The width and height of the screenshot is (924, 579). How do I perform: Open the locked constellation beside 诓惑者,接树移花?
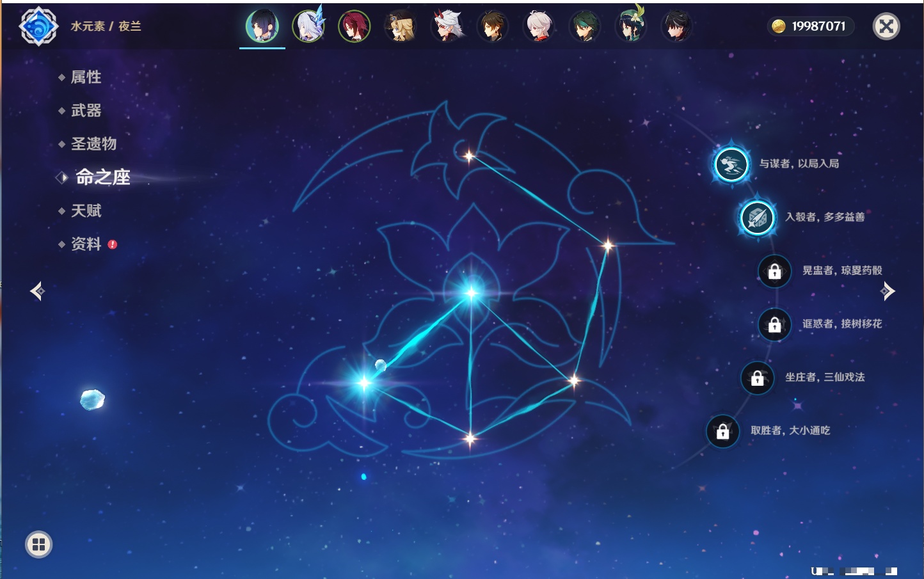pyautogui.click(x=774, y=324)
